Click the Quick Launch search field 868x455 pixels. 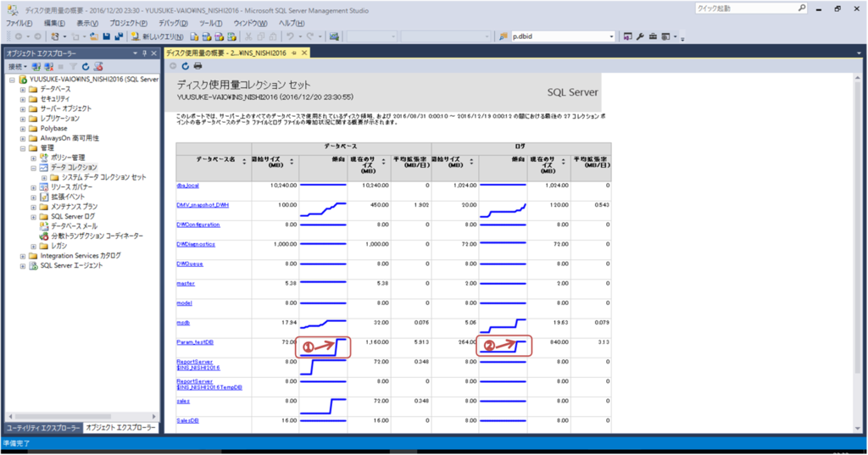click(x=751, y=8)
